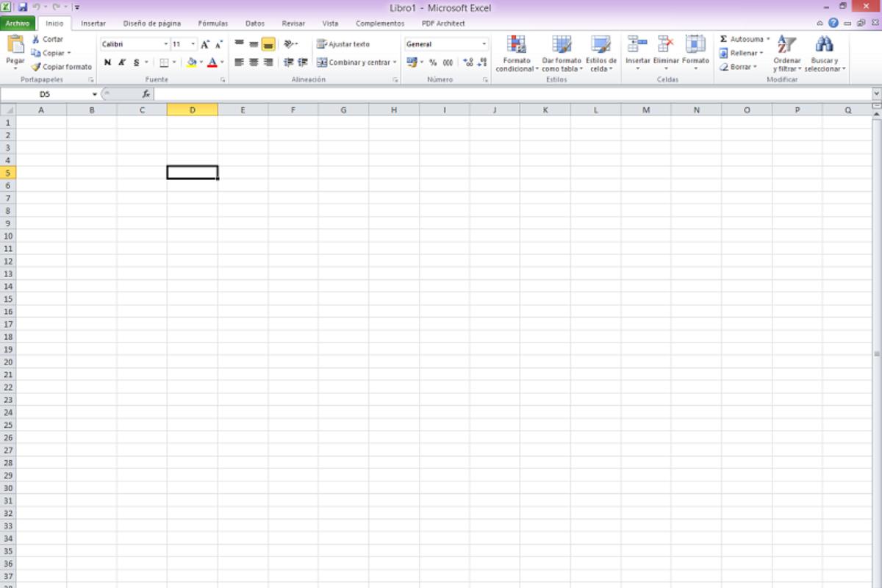Image resolution: width=882 pixels, height=588 pixels.
Task: Open the Archivo menu tab
Action: 17,24
